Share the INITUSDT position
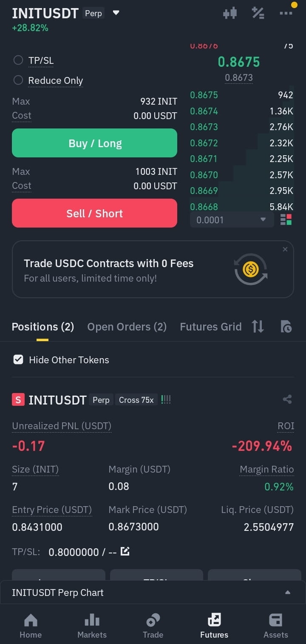 [x=287, y=399]
